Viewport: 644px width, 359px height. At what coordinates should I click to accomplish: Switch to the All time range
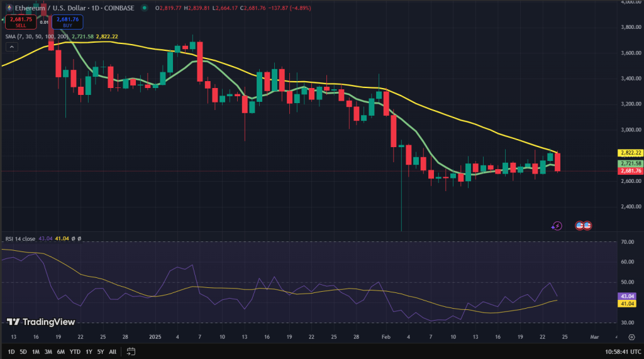click(x=113, y=351)
